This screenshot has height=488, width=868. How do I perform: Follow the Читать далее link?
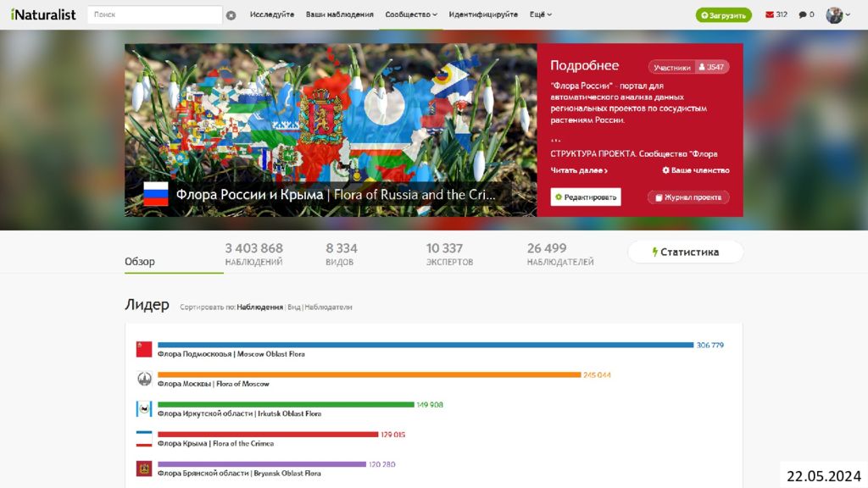tap(578, 170)
